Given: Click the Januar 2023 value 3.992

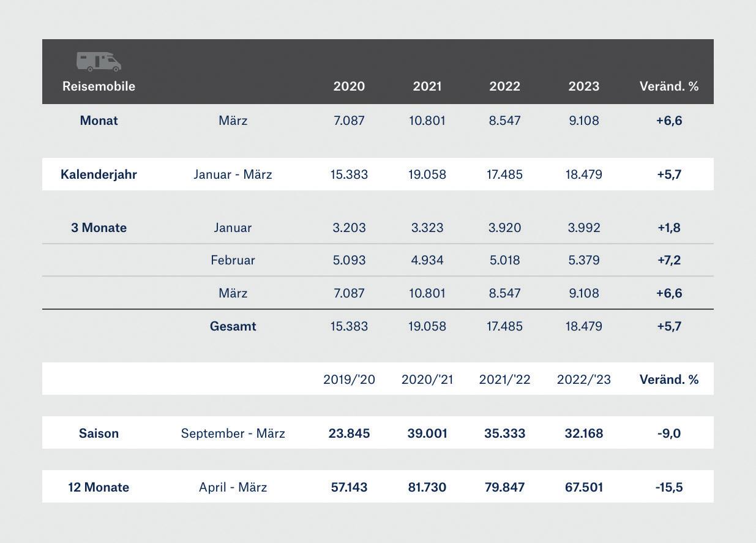Looking at the screenshot, I should 583,228.
